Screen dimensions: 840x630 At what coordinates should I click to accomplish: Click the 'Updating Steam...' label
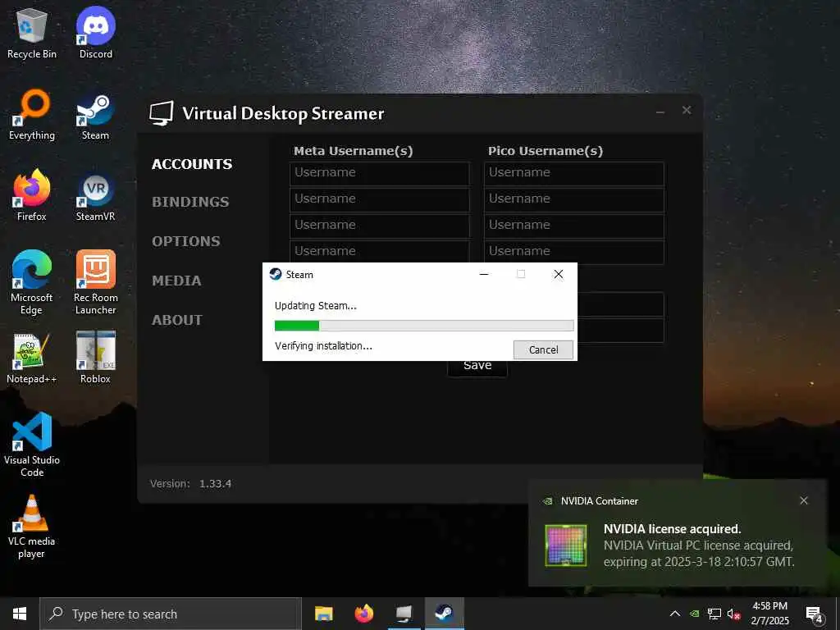click(x=316, y=306)
